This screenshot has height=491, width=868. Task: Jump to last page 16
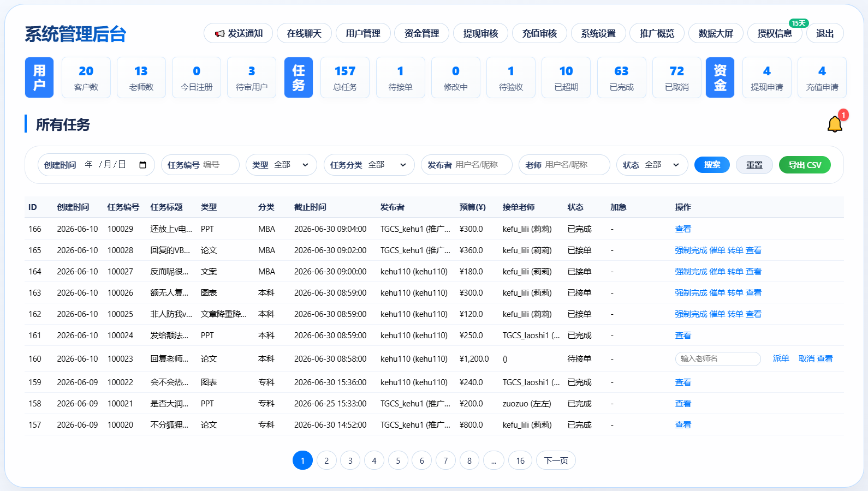(x=520, y=460)
